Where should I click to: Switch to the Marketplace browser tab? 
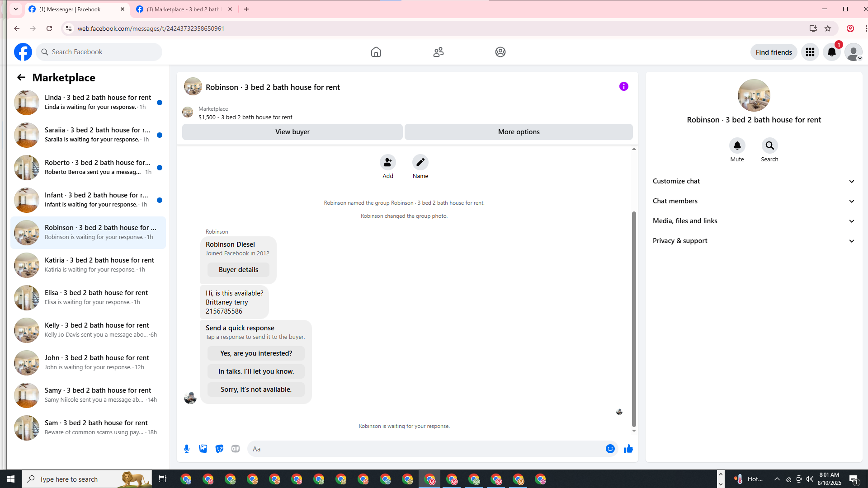click(x=183, y=9)
